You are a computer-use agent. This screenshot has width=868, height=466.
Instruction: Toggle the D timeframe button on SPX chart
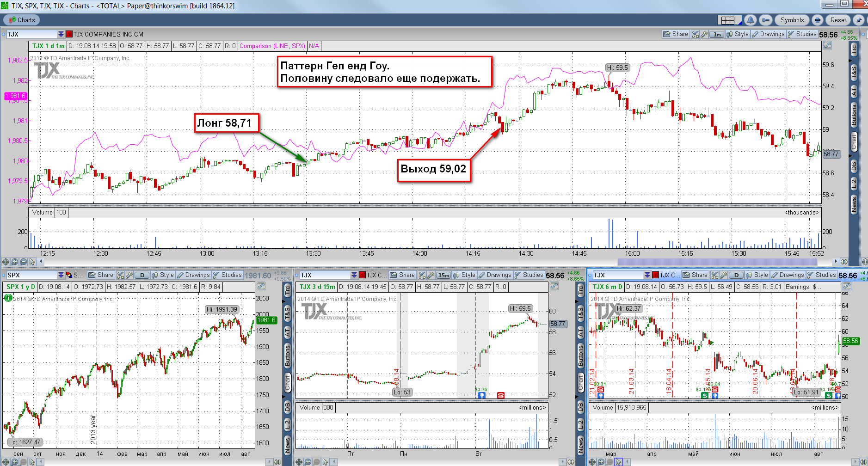click(x=142, y=275)
